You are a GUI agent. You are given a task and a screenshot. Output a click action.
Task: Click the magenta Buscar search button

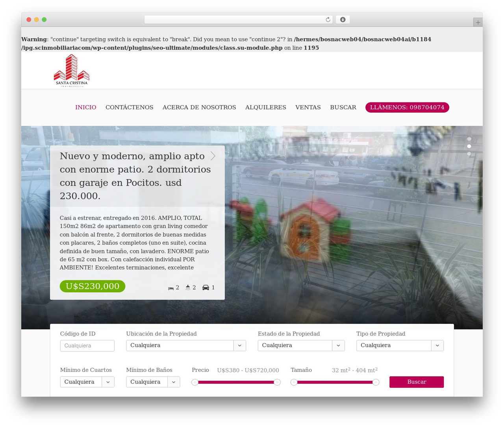tap(417, 382)
